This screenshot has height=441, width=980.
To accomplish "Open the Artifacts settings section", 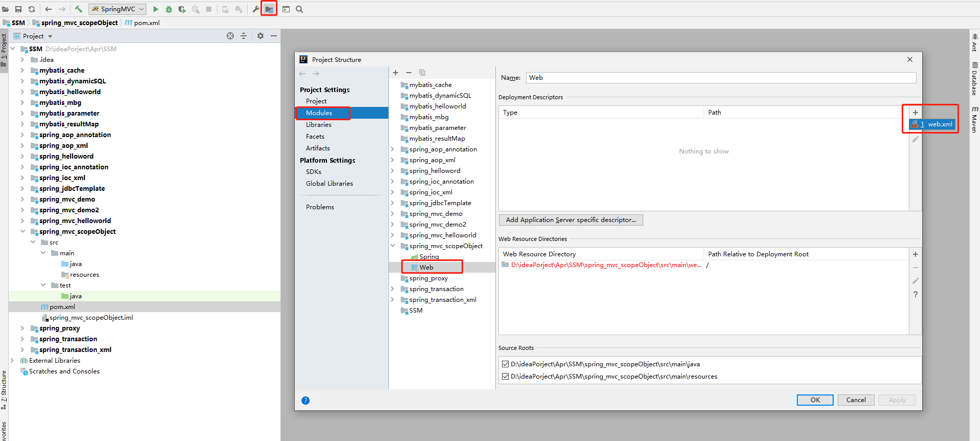I will pos(318,148).
